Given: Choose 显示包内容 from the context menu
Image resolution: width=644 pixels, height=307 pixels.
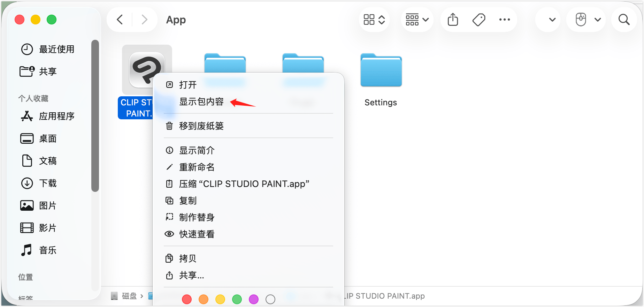Looking at the screenshot, I should [201, 102].
